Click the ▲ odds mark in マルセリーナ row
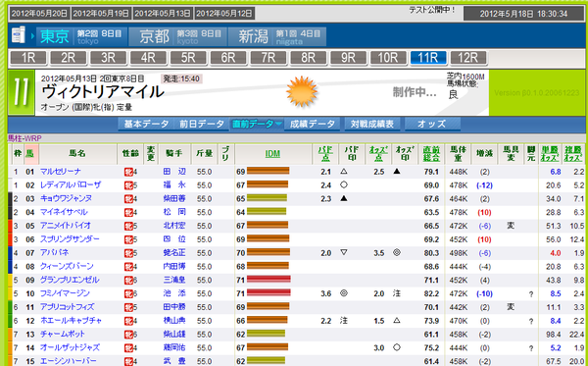This screenshot has height=366, width=588. [397, 171]
